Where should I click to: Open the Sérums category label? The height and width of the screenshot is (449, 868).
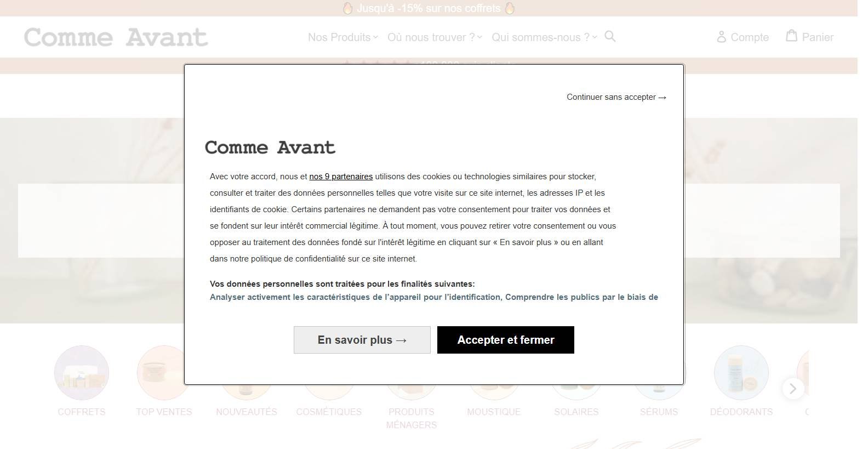tap(659, 412)
